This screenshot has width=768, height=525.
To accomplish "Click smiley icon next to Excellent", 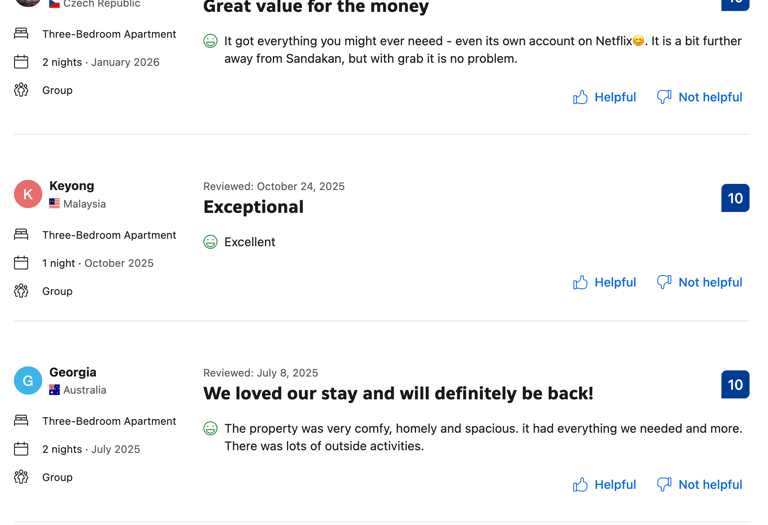I will pyautogui.click(x=210, y=242).
